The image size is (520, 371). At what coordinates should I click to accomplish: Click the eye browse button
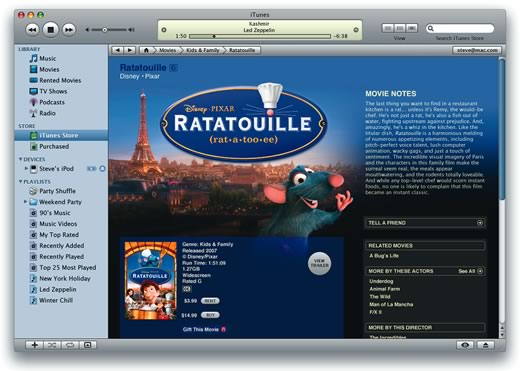465,345
